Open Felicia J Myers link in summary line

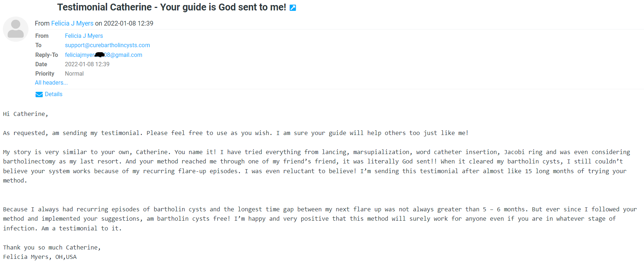(72, 23)
